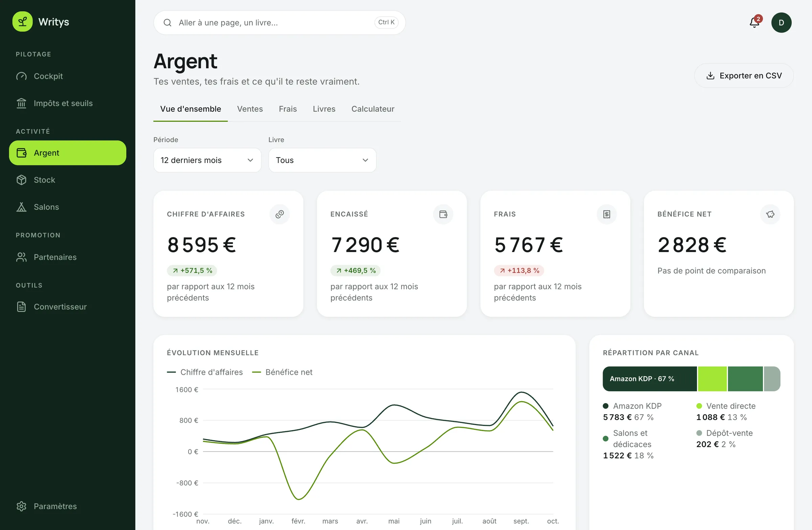Viewport: 812px width, 530px height.
Task: Click the grey Dépôt-vente bar segment
Action: pos(772,378)
